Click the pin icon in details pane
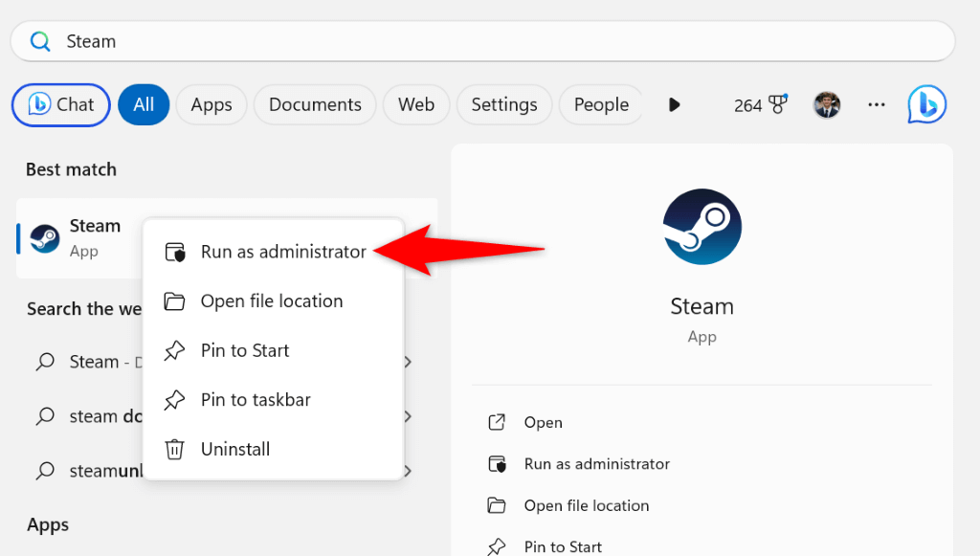 tap(497, 546)
